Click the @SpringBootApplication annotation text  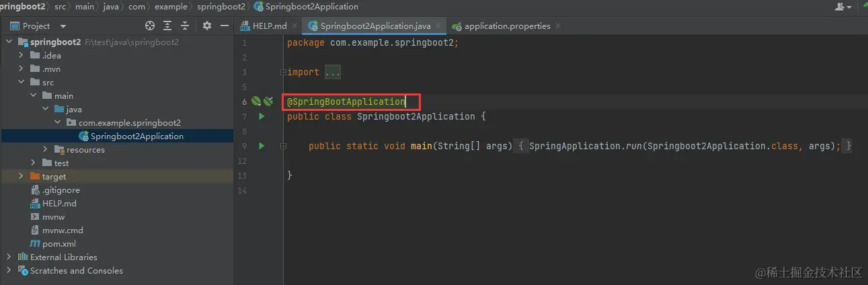[x=346, y=101]
